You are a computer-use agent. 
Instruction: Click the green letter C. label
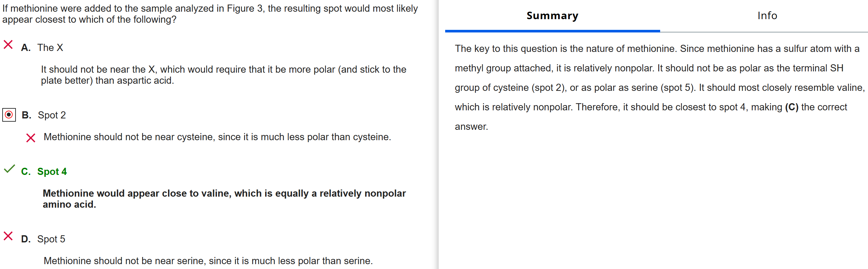(x=26, y=171)
